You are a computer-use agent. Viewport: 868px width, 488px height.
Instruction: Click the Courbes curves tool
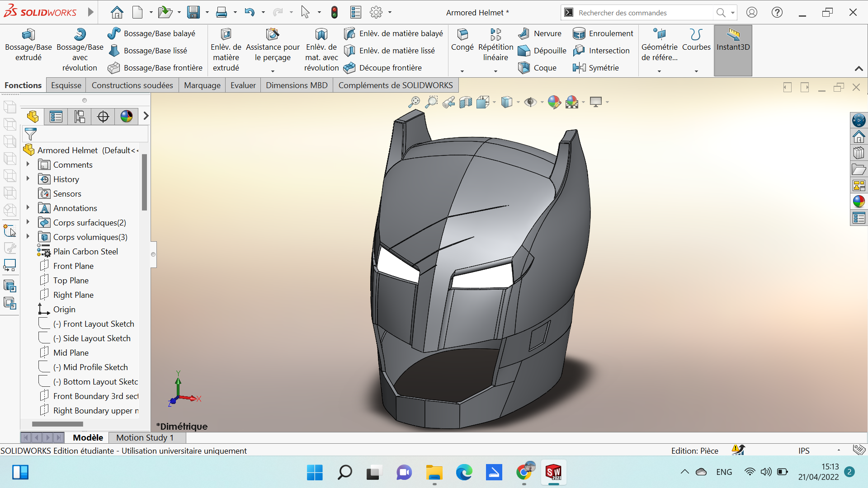(696, 40)
